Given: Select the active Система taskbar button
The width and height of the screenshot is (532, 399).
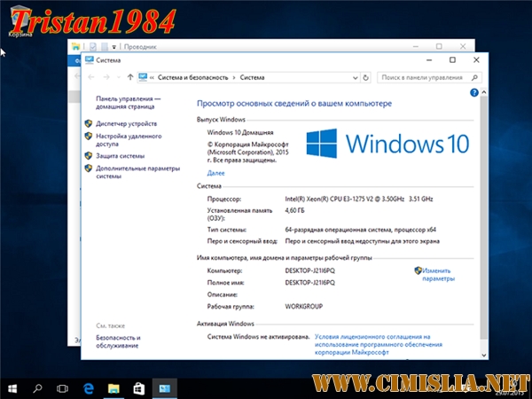Looking at the screenshot, I should [165, 388].
